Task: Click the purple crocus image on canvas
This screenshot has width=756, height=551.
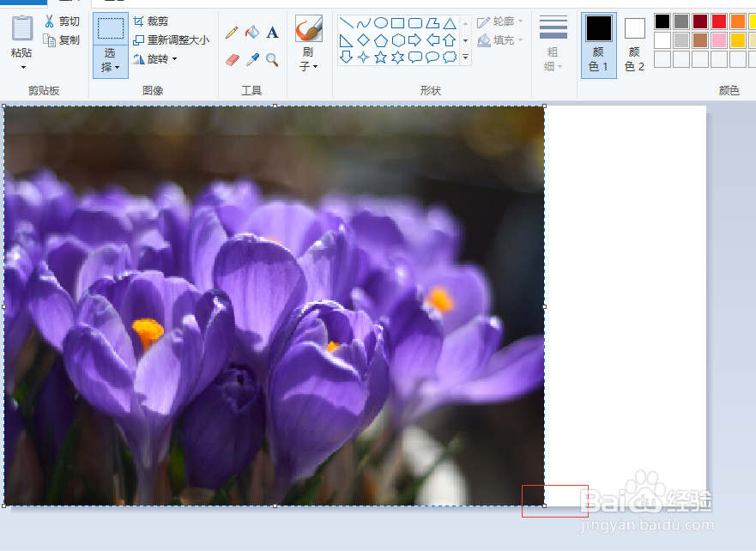Action: coord(275,306)
